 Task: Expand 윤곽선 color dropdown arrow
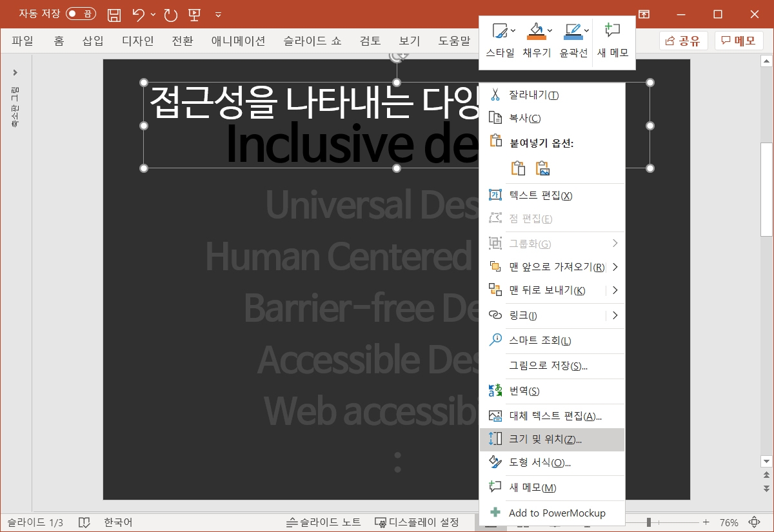586,30
